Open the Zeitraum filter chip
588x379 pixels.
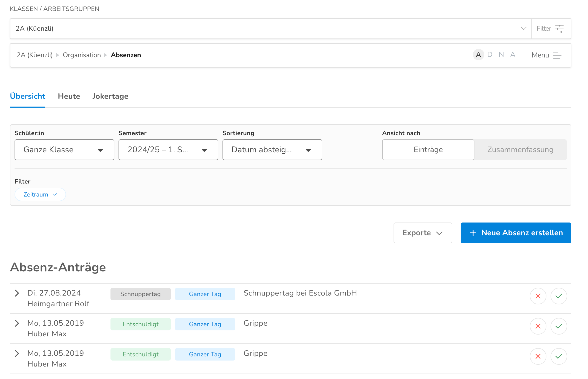[40, 194]
